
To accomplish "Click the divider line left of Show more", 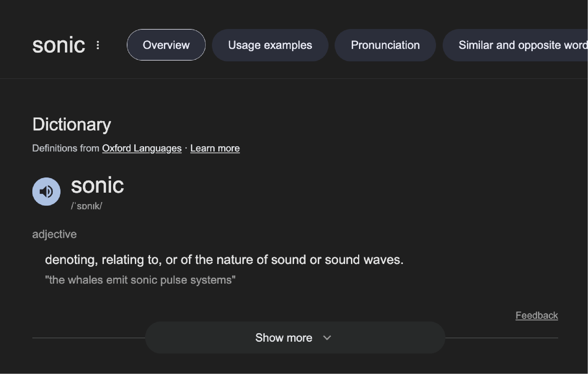I will click(x=88, y=338).
